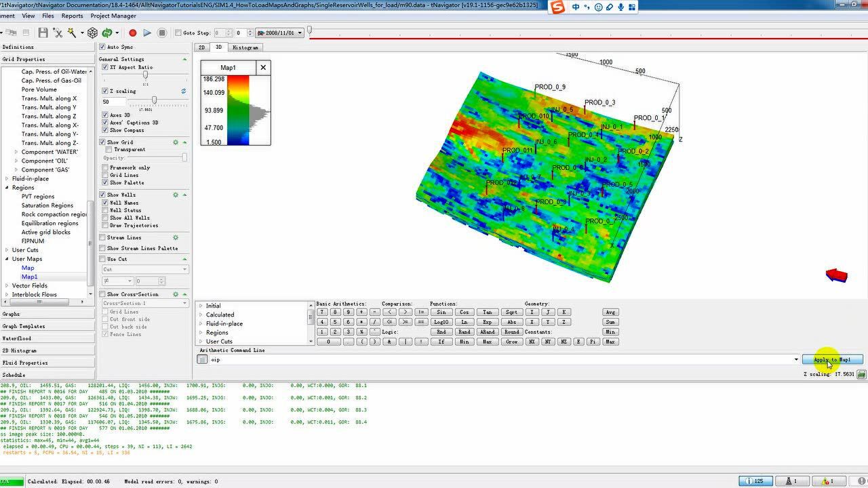This screenshot has height=488, width=868.
Task: Click the green reload arrows icon
Action: pos(107,33)
